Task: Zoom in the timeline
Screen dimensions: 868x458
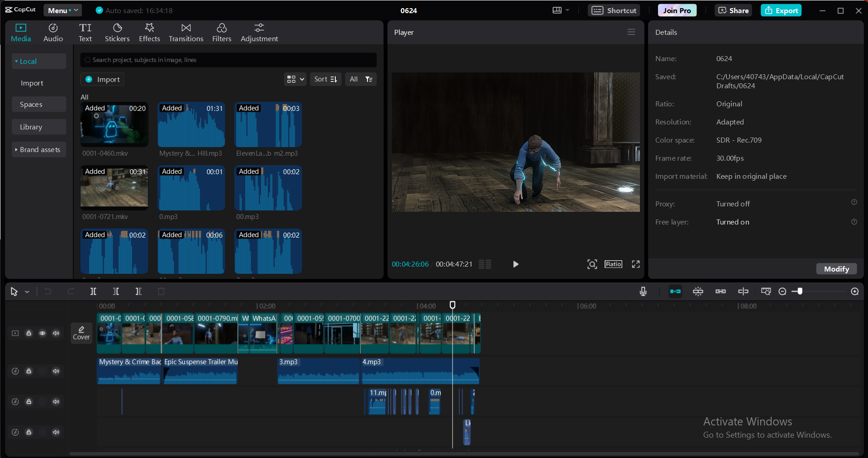Action: point(855,291)
